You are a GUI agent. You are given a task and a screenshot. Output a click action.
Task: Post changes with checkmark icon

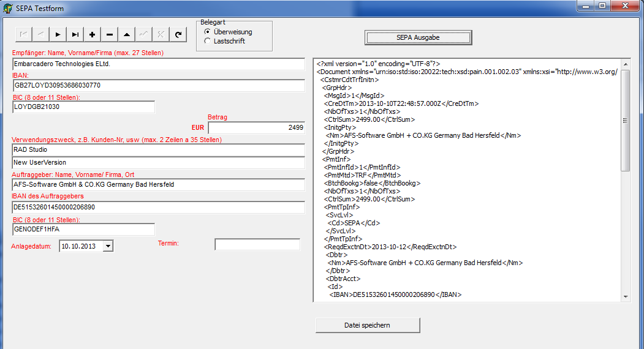point(144,34)
